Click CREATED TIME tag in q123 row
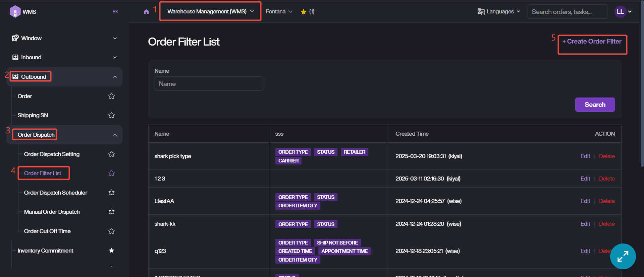Image resolution: width=644 pixels, height=277 pixels. coord(295,251)
